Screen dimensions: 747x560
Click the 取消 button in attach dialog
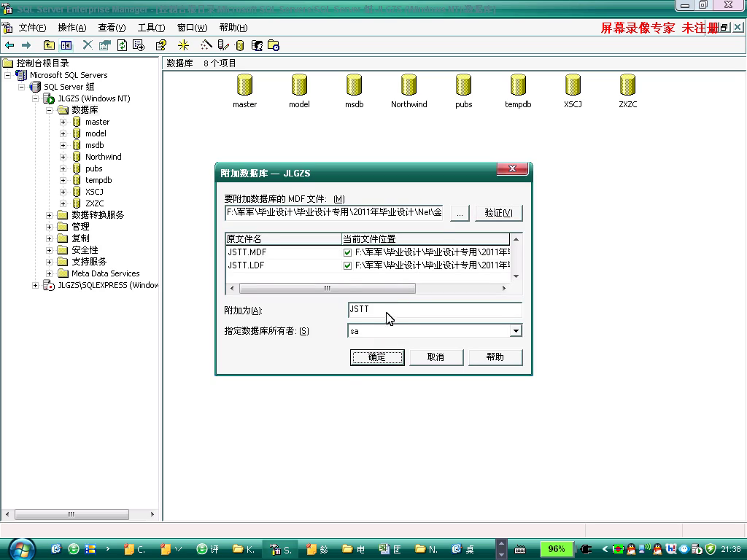click(x=436, y=357)
